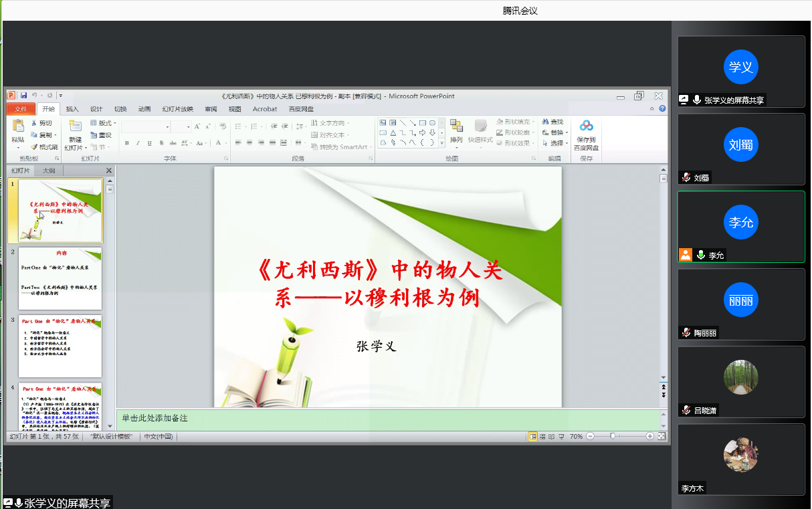Viewport: 812px width, 509px height.
Task: Toggle normal view button in status bar
Action: (533, 437)
